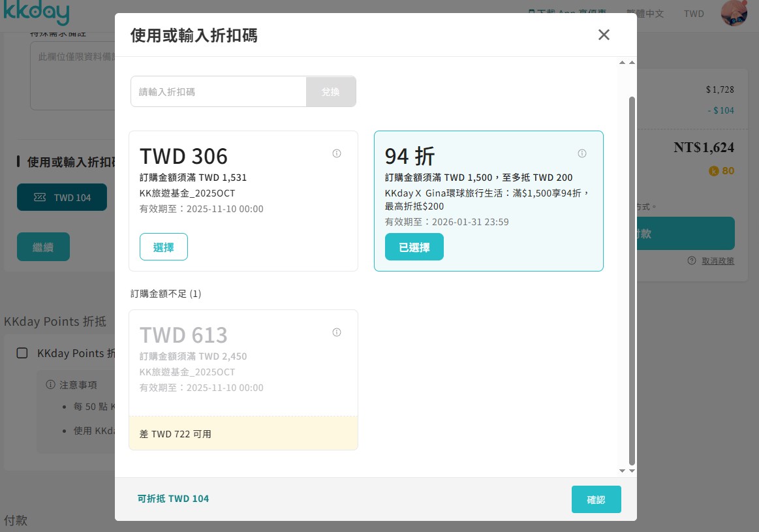
Task: Open info icon on TWD 306 coupon
Action: click(337, 153)
